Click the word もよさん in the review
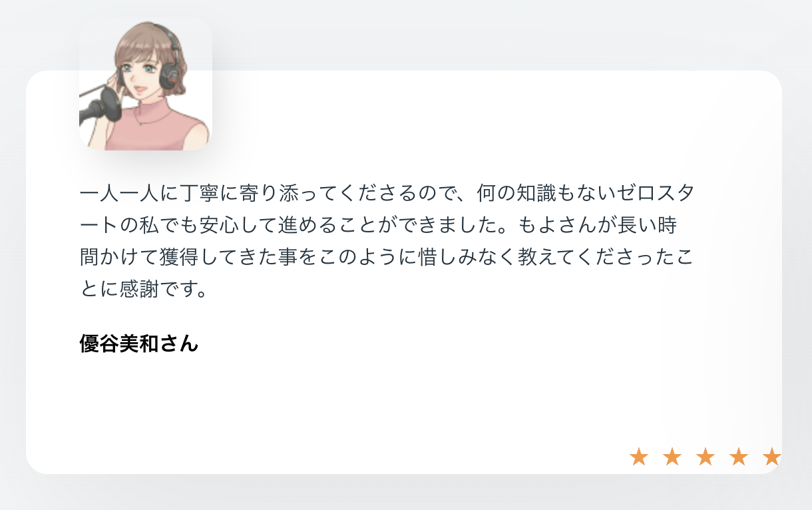812x510 pixels. 551,226
